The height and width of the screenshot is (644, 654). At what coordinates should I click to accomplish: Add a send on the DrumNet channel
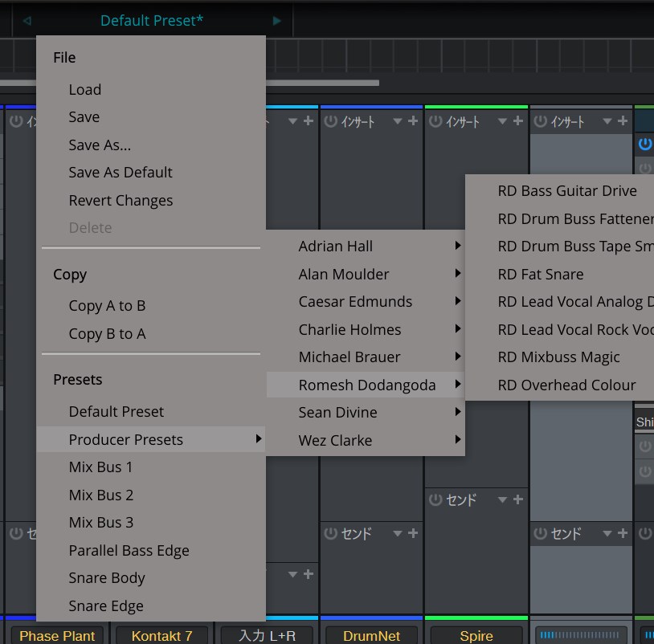point(413,533)
